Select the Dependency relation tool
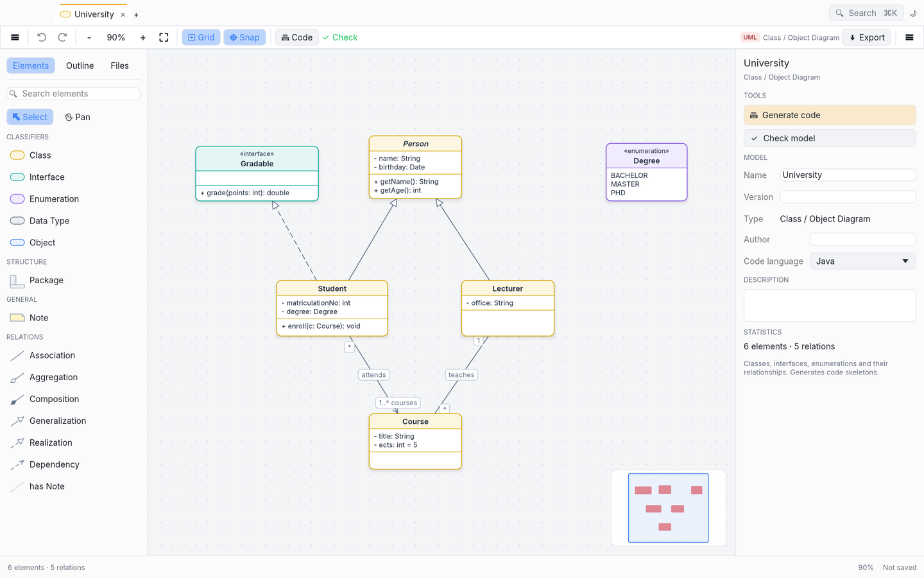This screenshot has height=578, width=924. [54, 464]
